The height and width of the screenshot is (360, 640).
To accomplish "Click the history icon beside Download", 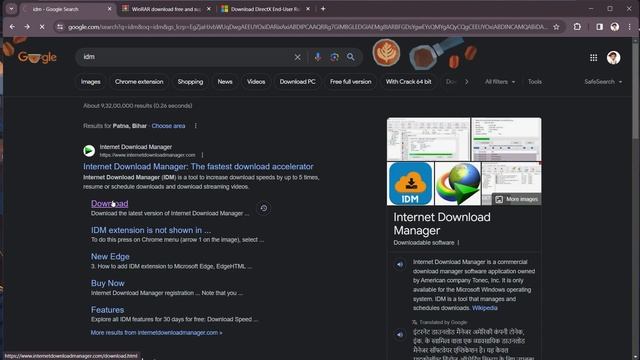I will pos(264,208).
